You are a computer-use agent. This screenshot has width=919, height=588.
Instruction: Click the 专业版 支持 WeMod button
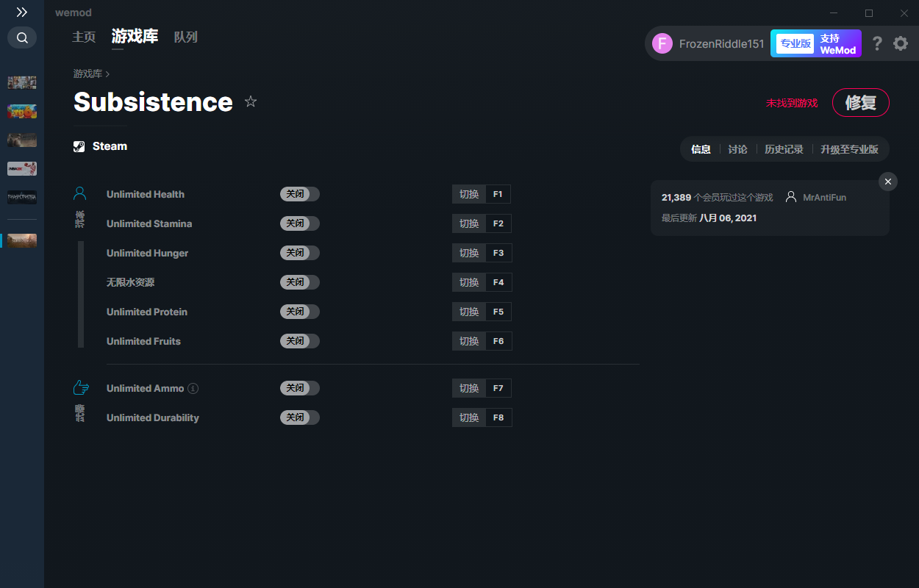coord(816,43)
